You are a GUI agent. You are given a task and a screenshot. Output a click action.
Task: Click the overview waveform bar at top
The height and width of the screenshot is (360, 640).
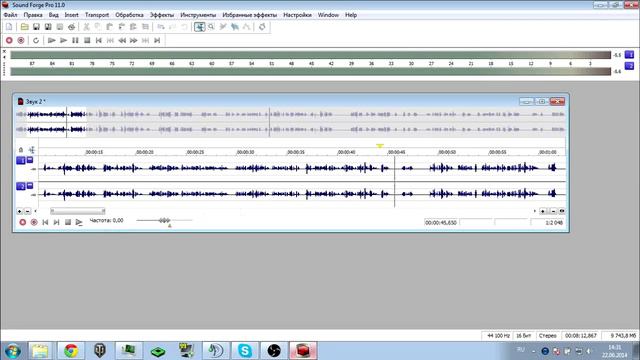point(291,122)
